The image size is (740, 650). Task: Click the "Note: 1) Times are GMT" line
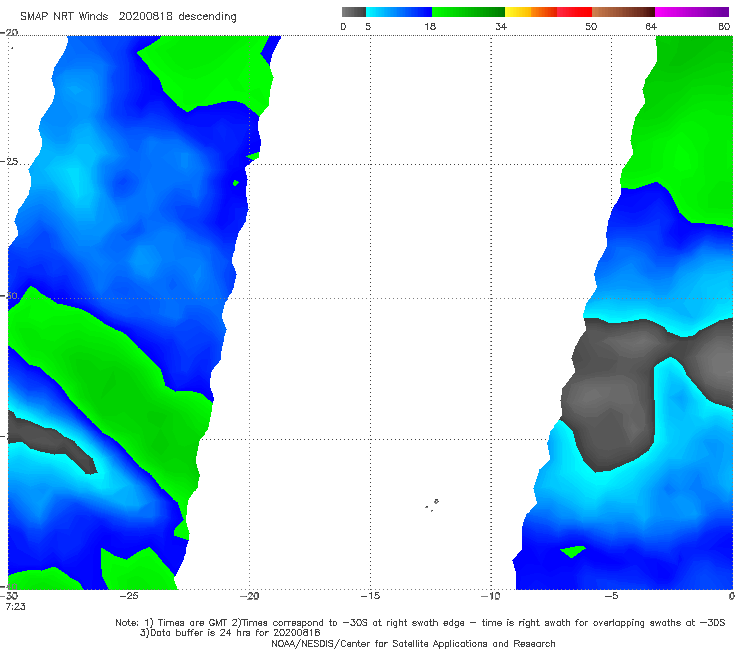[420, 623]
